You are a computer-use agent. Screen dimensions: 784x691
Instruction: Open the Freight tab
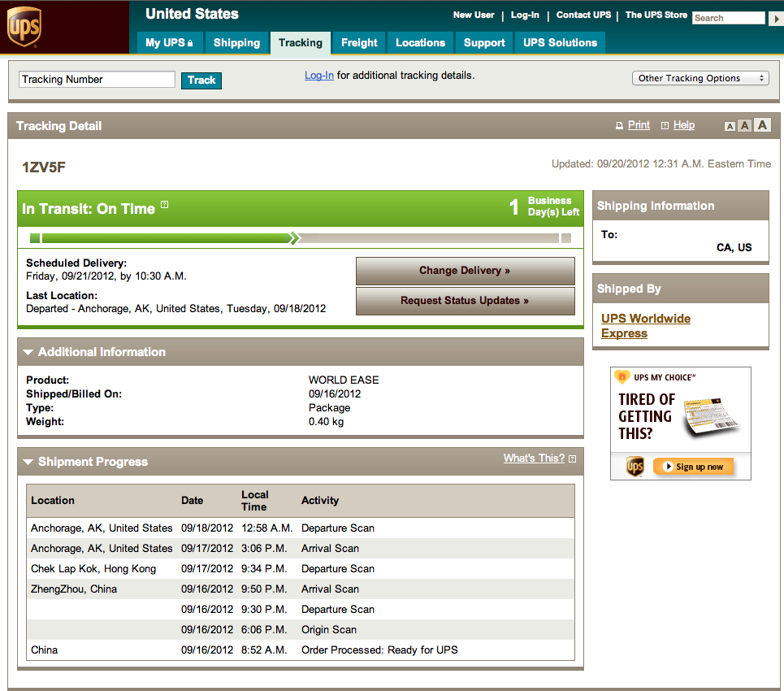tap(359, 42)
